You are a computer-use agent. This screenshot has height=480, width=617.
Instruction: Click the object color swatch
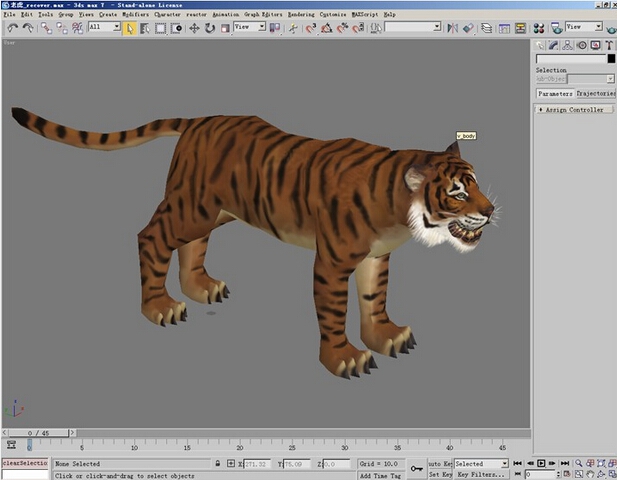click(611, 59)
